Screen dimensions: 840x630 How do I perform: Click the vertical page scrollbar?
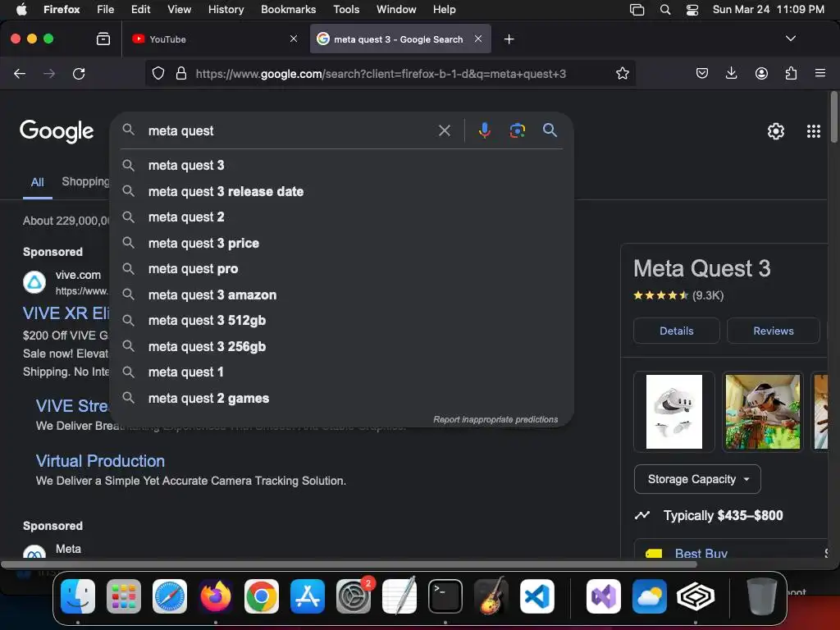coord(833,118)
